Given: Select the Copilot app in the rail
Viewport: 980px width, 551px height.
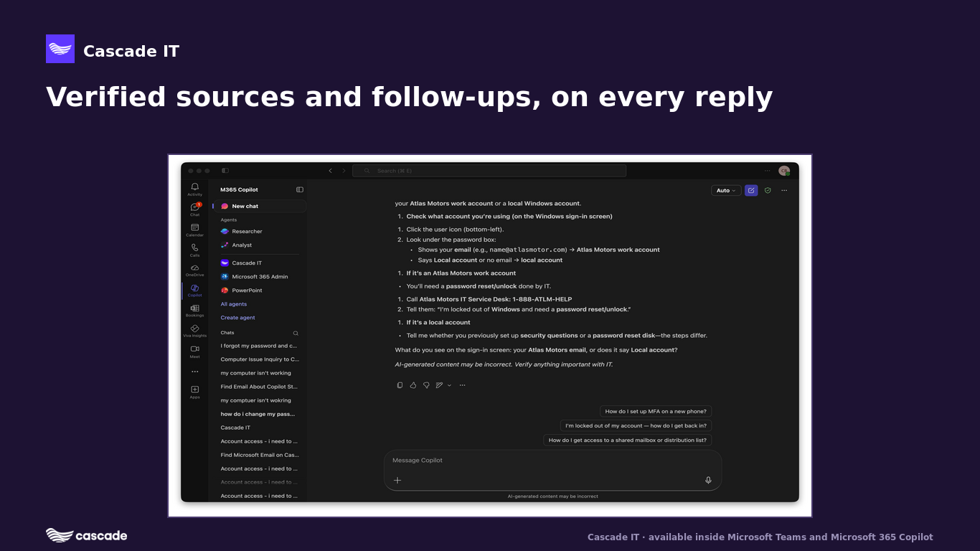Looking at the screenshot, I should [x=194, y=290].
